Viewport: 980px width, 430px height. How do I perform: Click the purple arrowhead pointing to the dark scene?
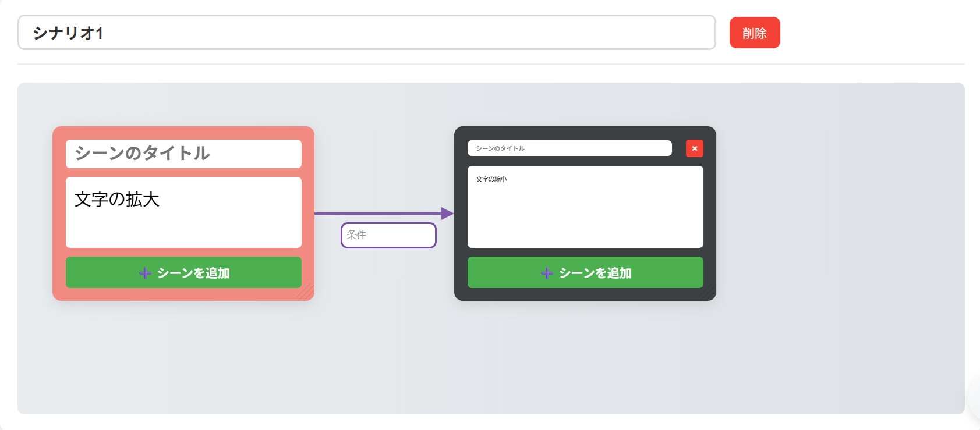point(447,214)
